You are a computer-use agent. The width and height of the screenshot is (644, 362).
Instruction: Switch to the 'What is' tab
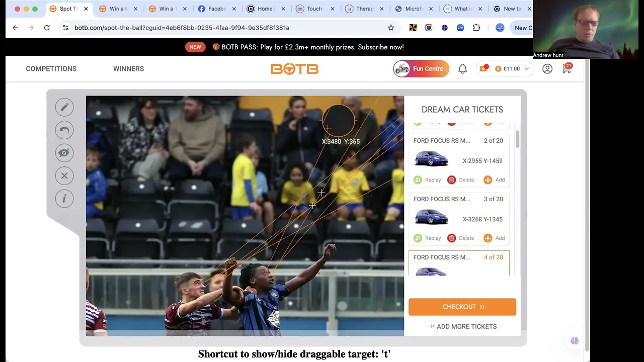[x=463, y=9]
